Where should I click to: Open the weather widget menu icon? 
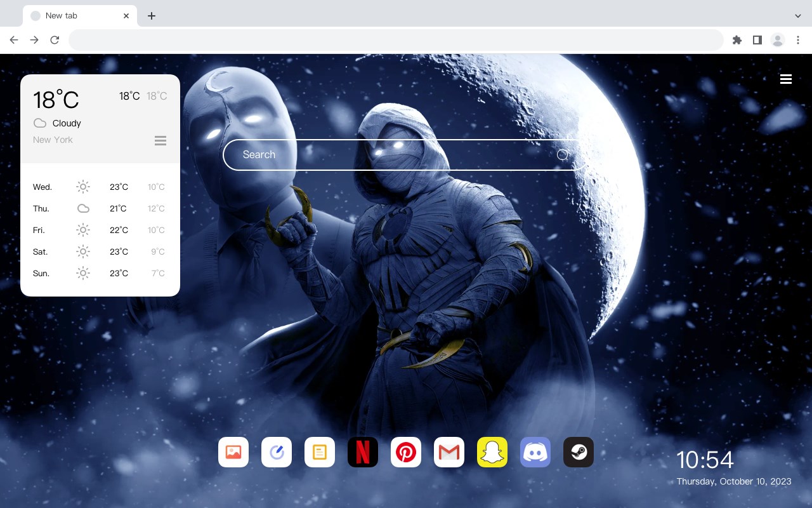click(160, 140)
